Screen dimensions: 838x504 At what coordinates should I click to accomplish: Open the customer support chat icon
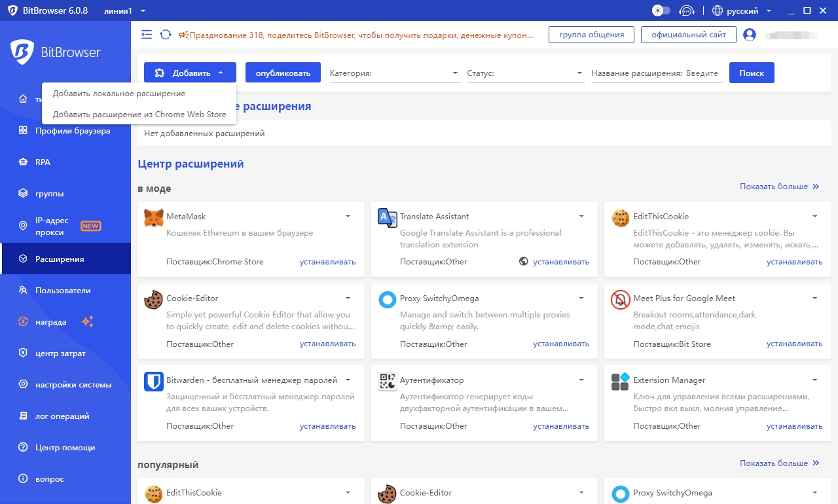coord(686,10)
